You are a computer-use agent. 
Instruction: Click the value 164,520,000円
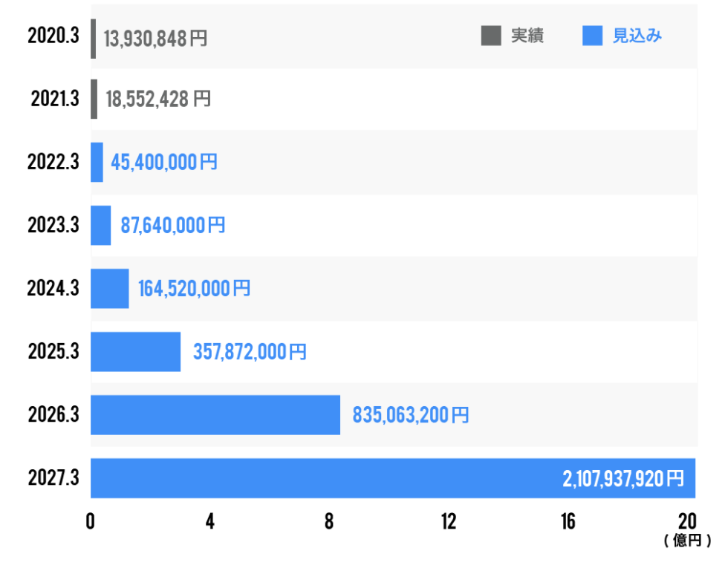pyautogui.click(x=194, y=289)
